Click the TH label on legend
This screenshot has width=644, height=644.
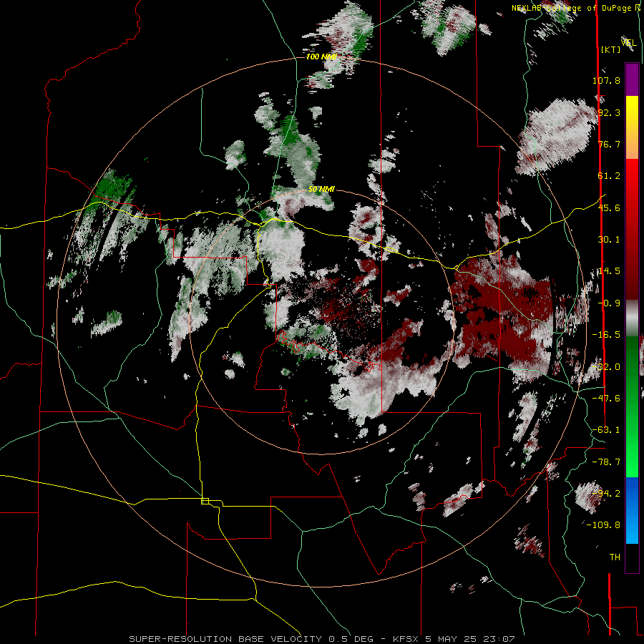coord(615,557)
